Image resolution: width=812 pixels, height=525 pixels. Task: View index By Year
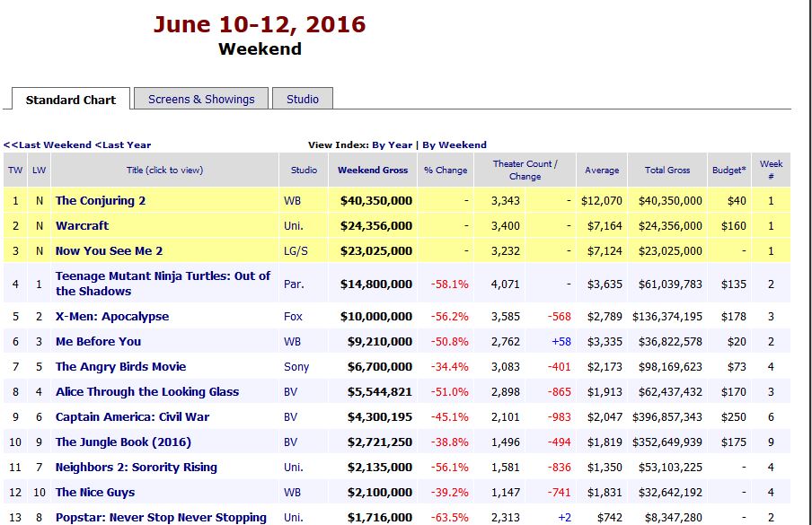point(393,144)
